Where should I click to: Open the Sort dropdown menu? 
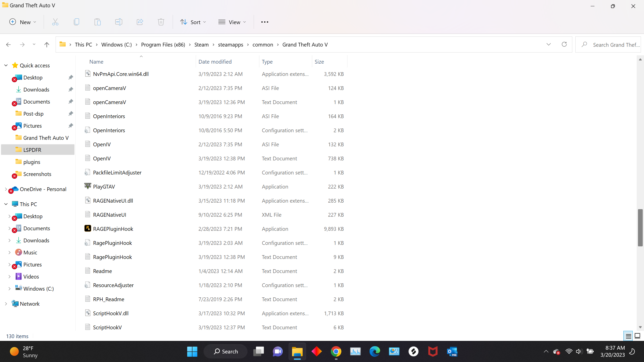[193, 22]
